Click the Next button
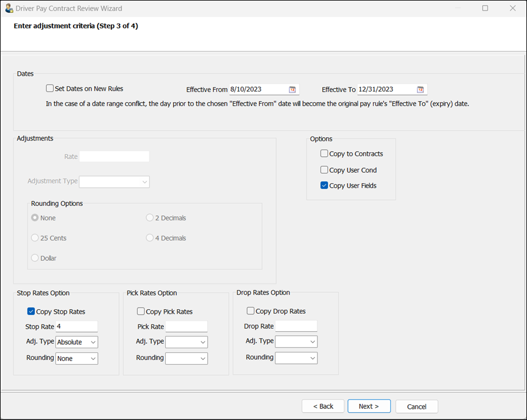The height and width of the screenshot is (420, 527). (x=369, y=407)
